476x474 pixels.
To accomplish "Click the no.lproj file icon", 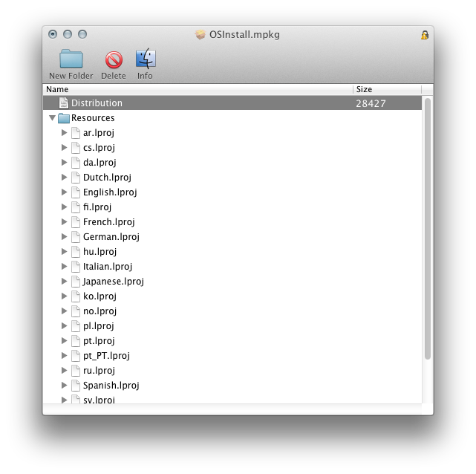I will tap(76, 311).
